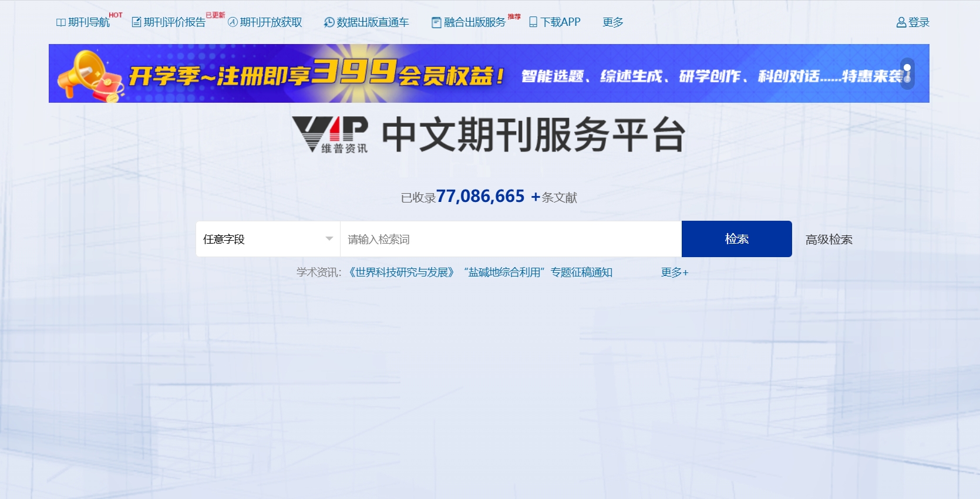Click the 77,086,665 indexed articles count
Image resolution: width=980 pixels, height=499 pixels.
(480, 196)
